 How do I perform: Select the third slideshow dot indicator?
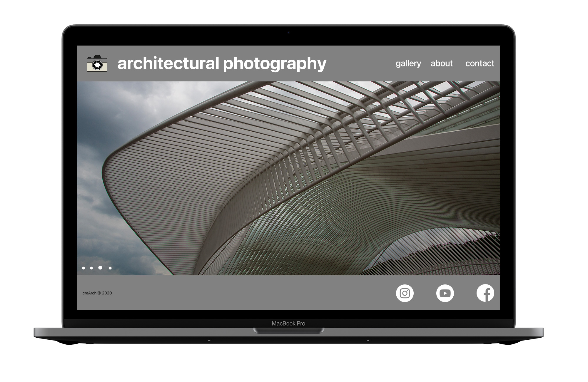pos(100,268)
